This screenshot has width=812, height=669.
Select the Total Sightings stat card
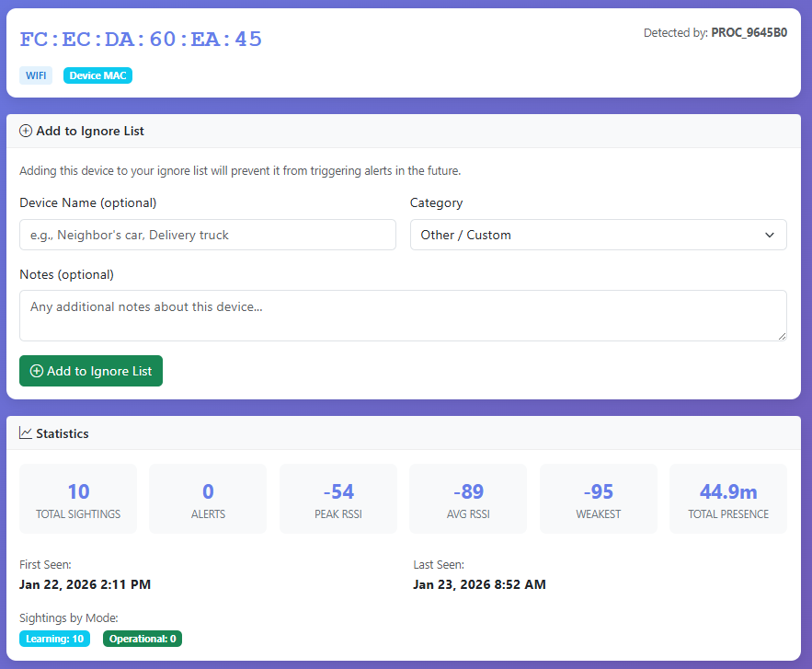[x=78, y=499]
